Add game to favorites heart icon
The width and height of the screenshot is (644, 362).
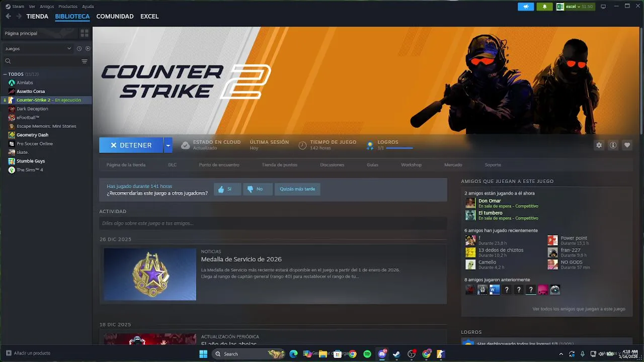[627, 145]
